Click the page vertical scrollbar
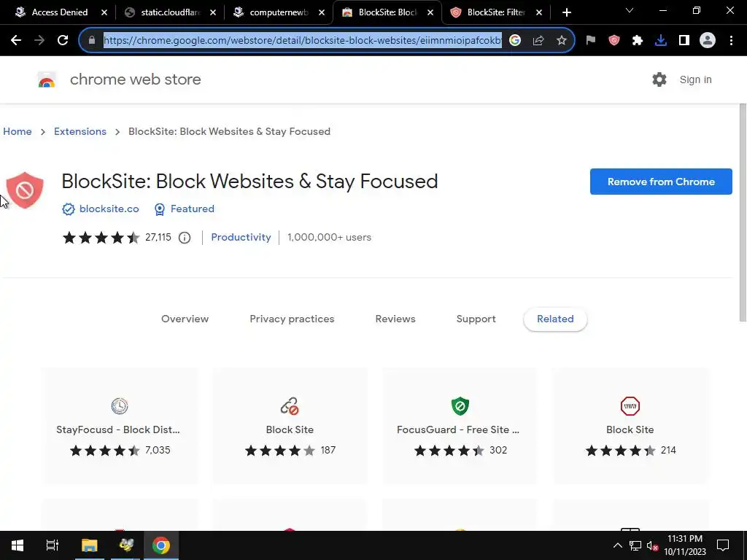The width and height of the screenshot is (747, 560). pyautogui.click(x=743, y=212)
